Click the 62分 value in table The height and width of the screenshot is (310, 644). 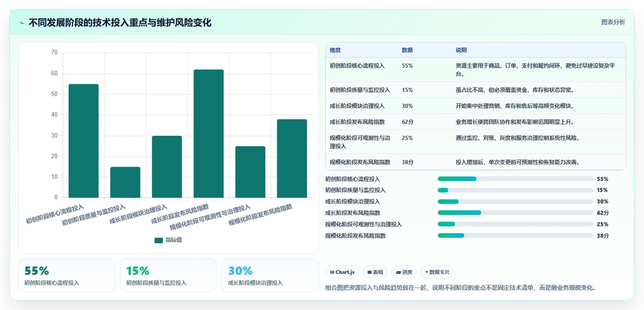click(408, 122)
